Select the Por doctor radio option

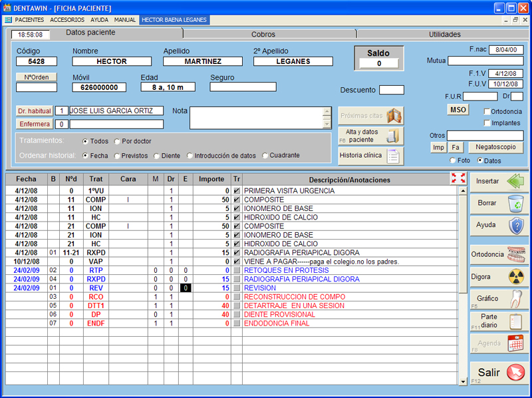pos(117,142)
